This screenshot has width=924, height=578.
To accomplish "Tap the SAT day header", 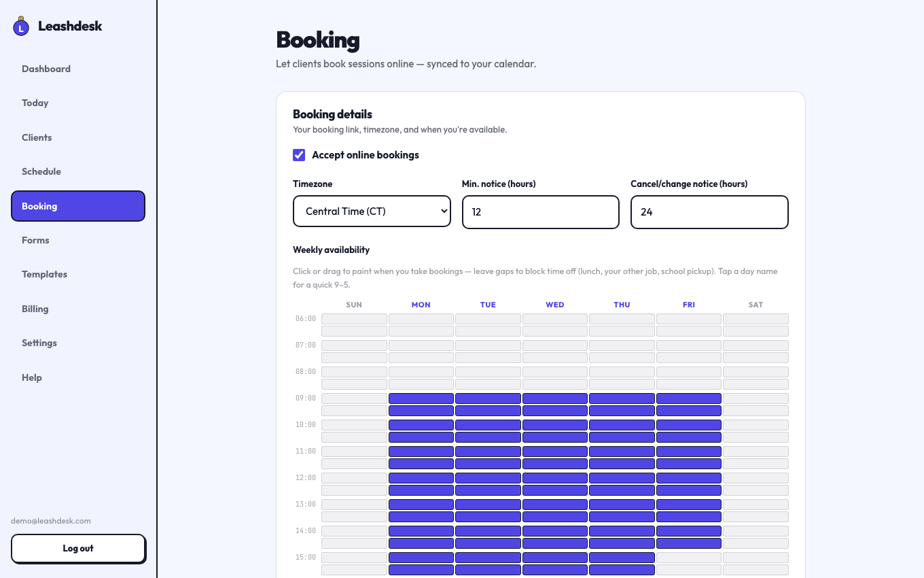I will point(756,305).
